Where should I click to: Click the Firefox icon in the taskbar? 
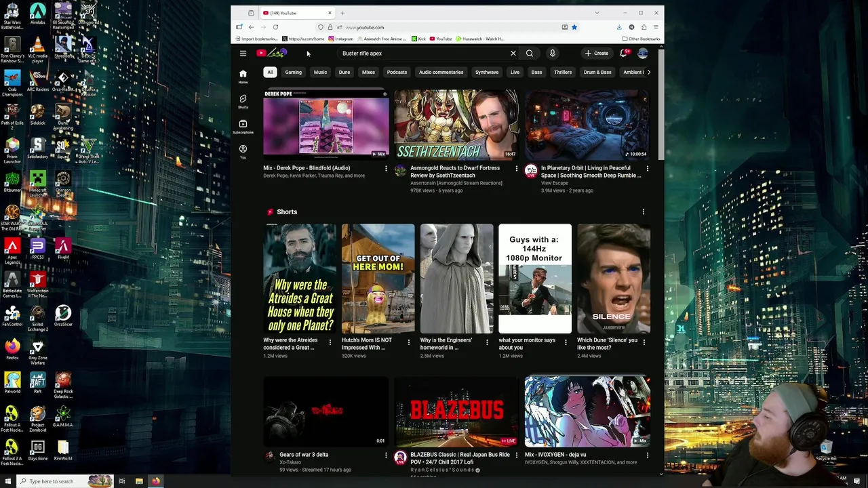[156, 481]
